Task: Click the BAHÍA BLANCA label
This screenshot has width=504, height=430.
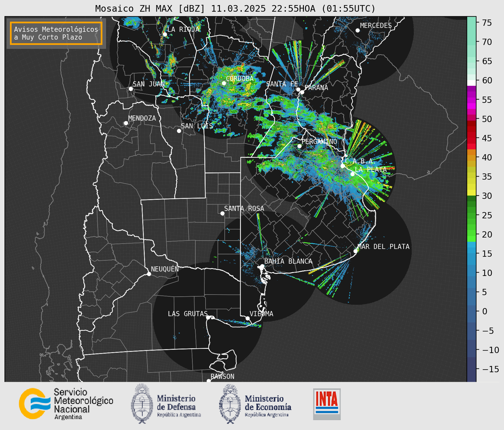Action: pyautogui.click(x=288, y=261)
